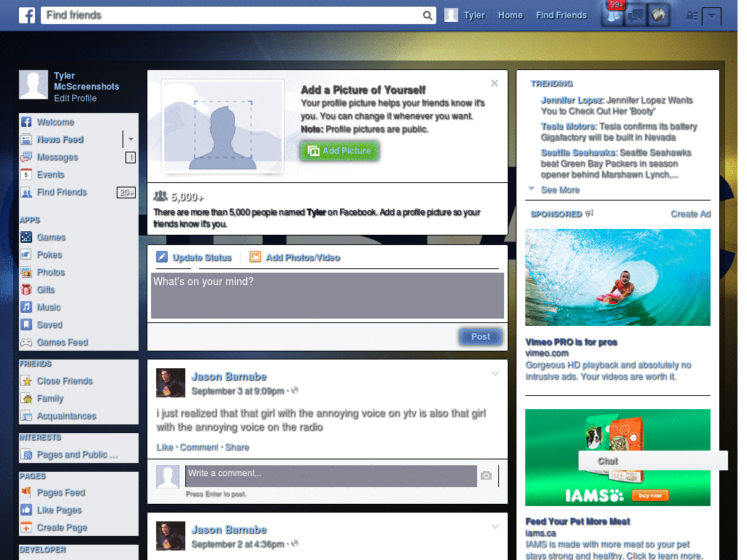The width and height of the screenshot is (747, 560).
Task: Click September 2 at 4:36pm timestamp
Action: [x=238, y=544]
